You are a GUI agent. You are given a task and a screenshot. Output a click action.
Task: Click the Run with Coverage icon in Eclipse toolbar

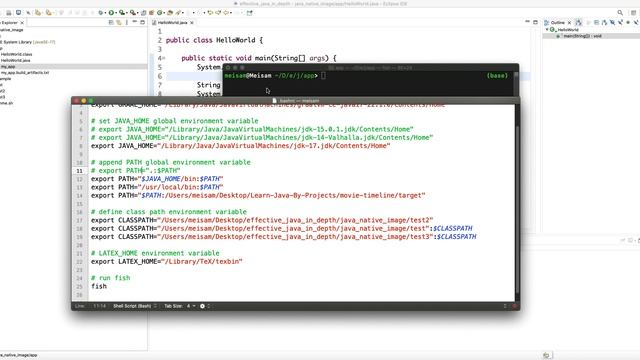pyautogui.click(x=122, y=13)
